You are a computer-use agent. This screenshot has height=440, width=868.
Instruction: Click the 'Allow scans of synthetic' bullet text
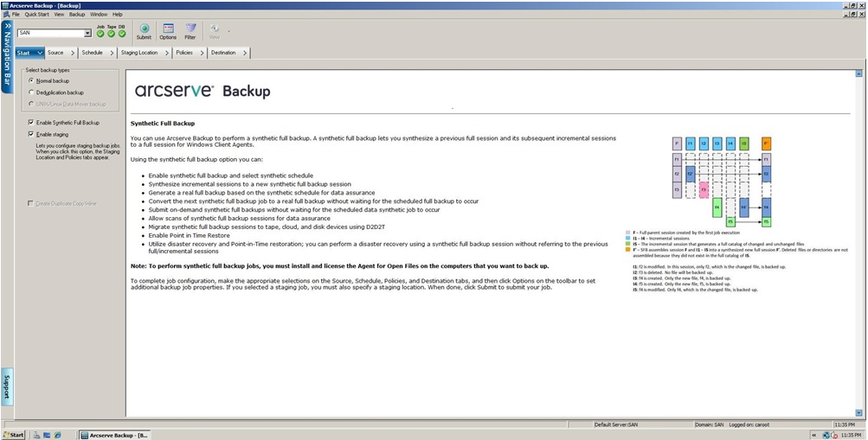(239, 219)
